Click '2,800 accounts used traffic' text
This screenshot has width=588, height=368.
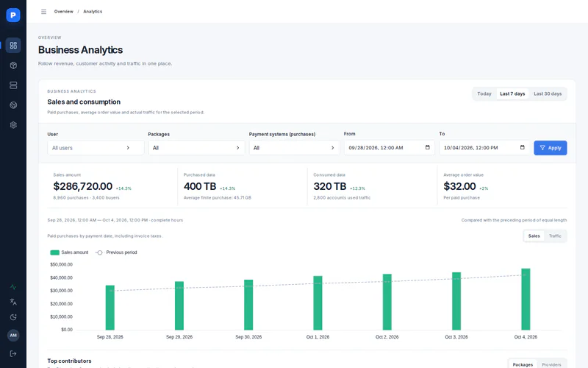[342, 198]
